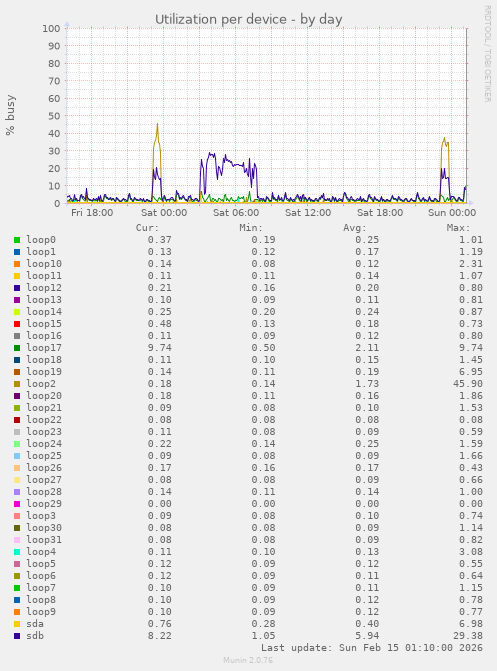The width and height of the screenshot is (497, 671).
Task: Click the 'loop9' legend label
Action: [x=41, y=612]
